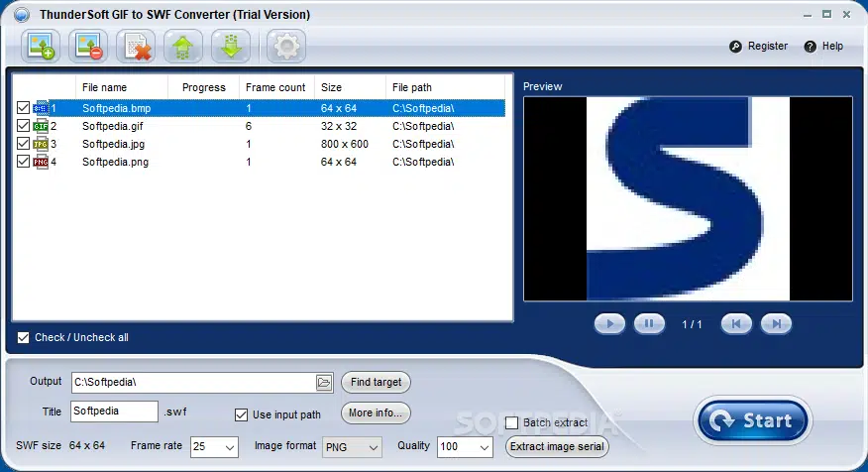
Task: Close the converter window
Action: [846, 15]
